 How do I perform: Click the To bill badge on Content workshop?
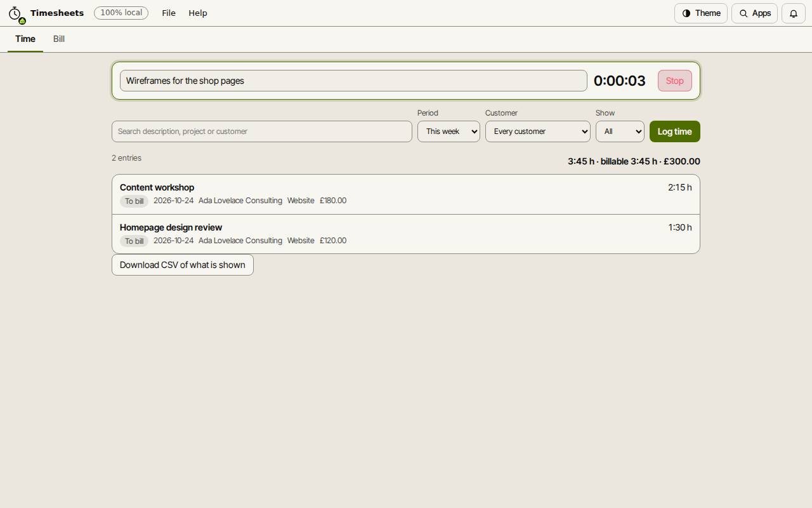(134, 201)
